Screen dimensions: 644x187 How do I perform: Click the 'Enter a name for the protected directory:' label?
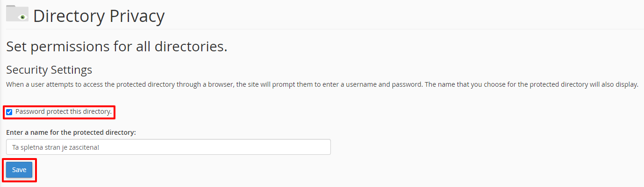(71, 132)
